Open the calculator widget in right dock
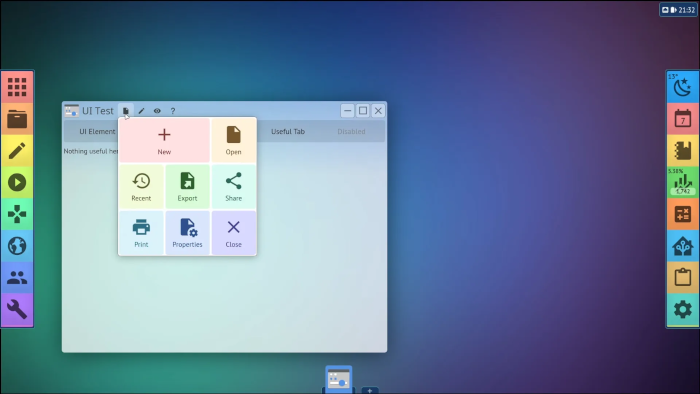The width and height of the screenshot is (700, 394). click(683, 214)
